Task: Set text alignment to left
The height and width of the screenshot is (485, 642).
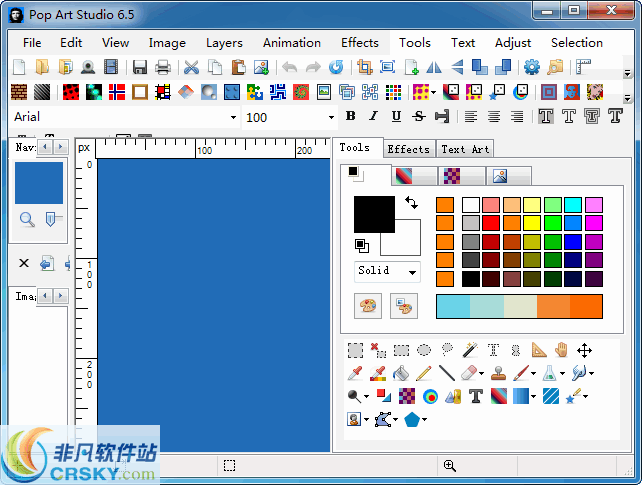Action: click(x=471, y=117)
